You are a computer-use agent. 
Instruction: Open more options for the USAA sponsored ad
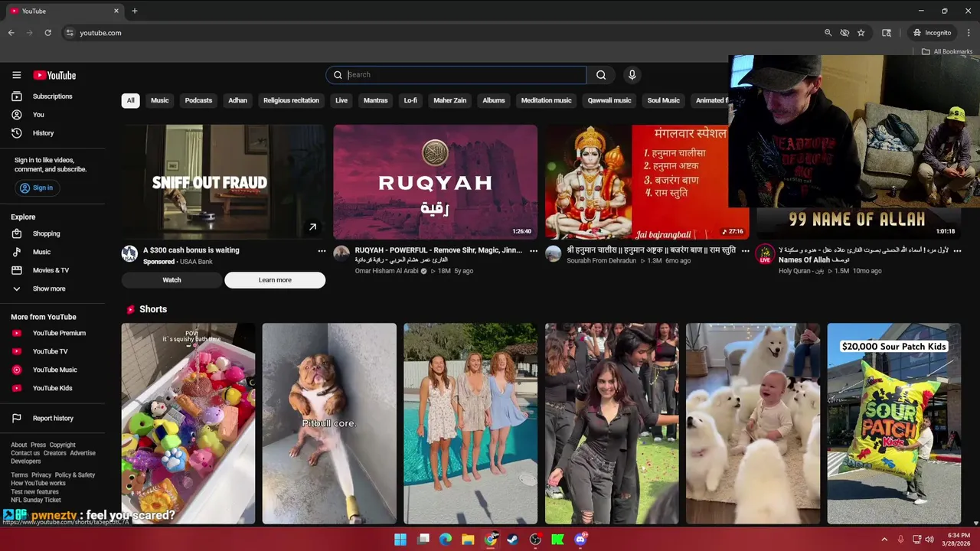322,251
